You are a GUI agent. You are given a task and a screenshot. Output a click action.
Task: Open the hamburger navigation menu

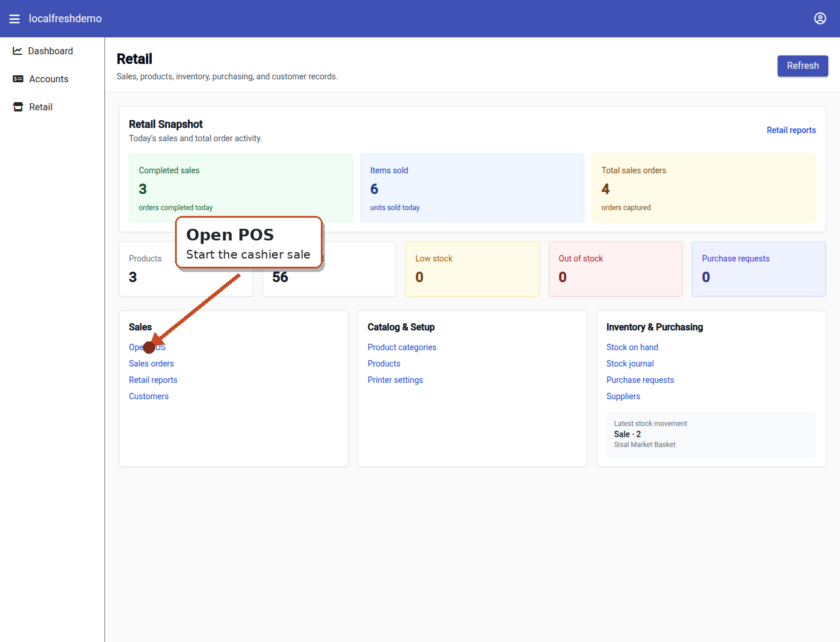(x=15, y=19)
